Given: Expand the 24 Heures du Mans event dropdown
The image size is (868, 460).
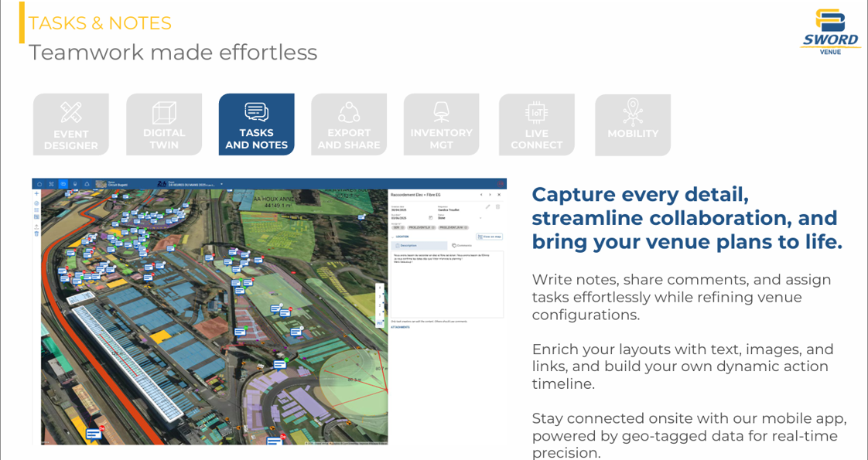Looking at the screenshot, I should pos(221,184).
